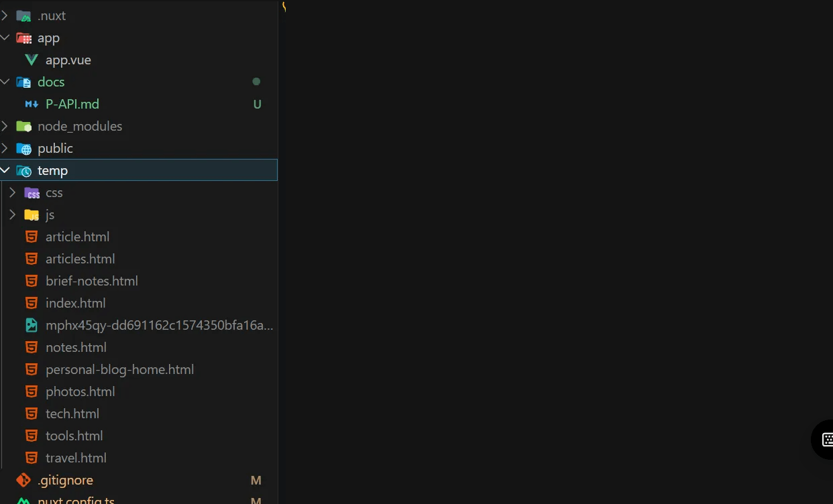This screenshot has width=833, height=504.
Task: Expand the public folder chevron
Action: pos(5,148)
